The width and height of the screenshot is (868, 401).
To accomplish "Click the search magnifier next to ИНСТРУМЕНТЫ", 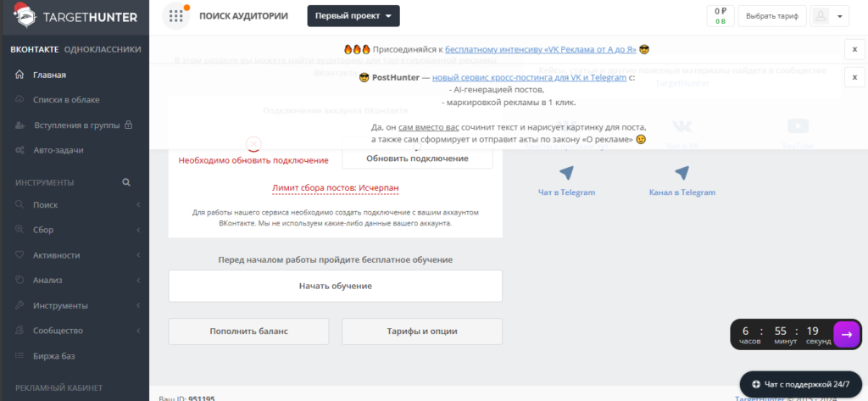I will (126, 182).
